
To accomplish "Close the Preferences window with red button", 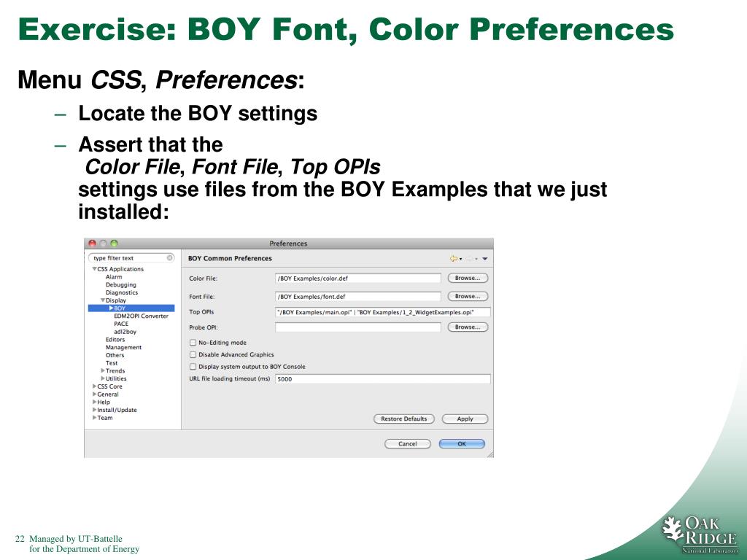I will (93, 244).
